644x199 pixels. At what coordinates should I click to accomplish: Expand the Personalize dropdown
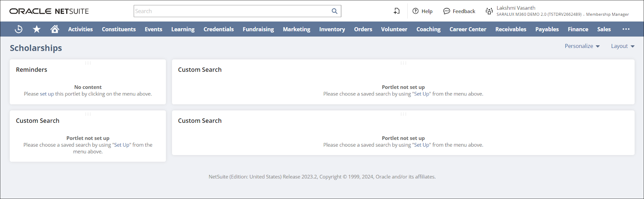(582, 46)
